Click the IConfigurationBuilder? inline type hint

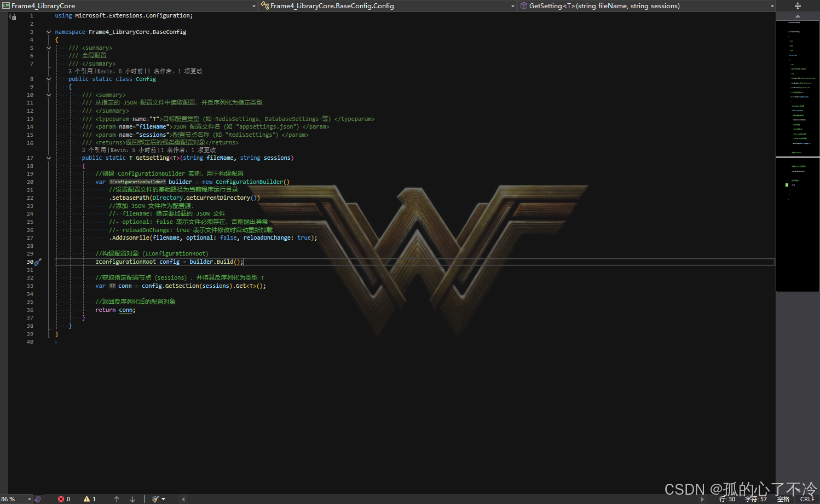[137, 182]
